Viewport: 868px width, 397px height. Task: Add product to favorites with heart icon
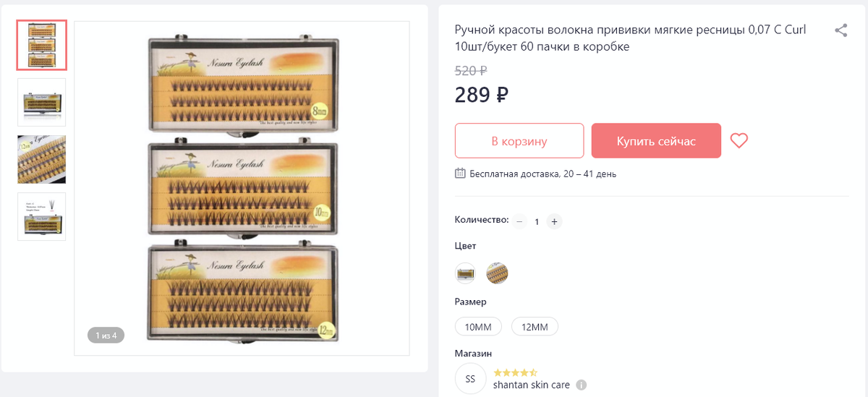pos(739,141)
